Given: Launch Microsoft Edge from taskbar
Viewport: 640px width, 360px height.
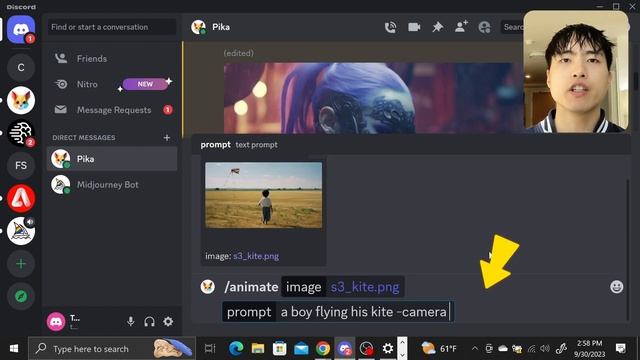Looking at the screenshot, I should coord(236,349).
